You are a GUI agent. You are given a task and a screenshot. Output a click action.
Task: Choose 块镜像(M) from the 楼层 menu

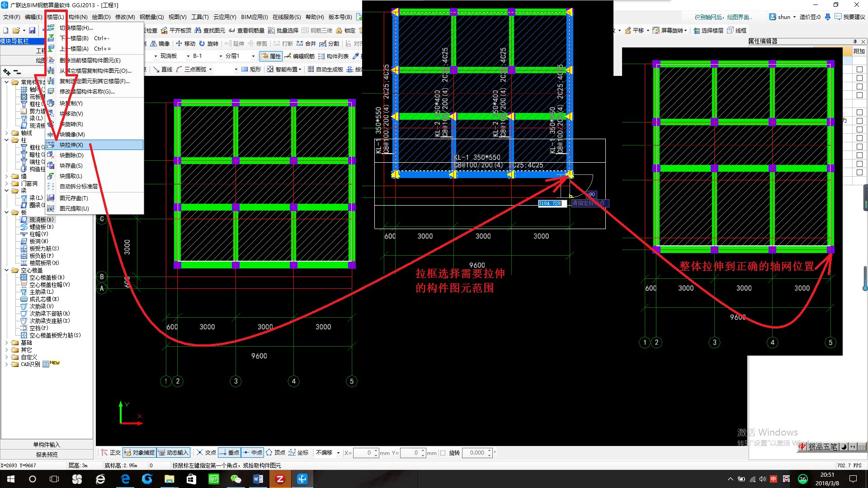(94, 134)
